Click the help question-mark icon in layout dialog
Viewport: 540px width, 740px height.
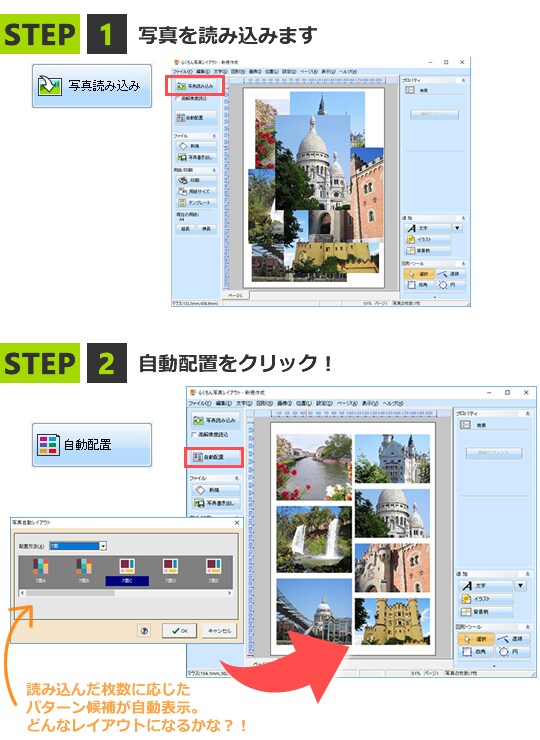144,631
